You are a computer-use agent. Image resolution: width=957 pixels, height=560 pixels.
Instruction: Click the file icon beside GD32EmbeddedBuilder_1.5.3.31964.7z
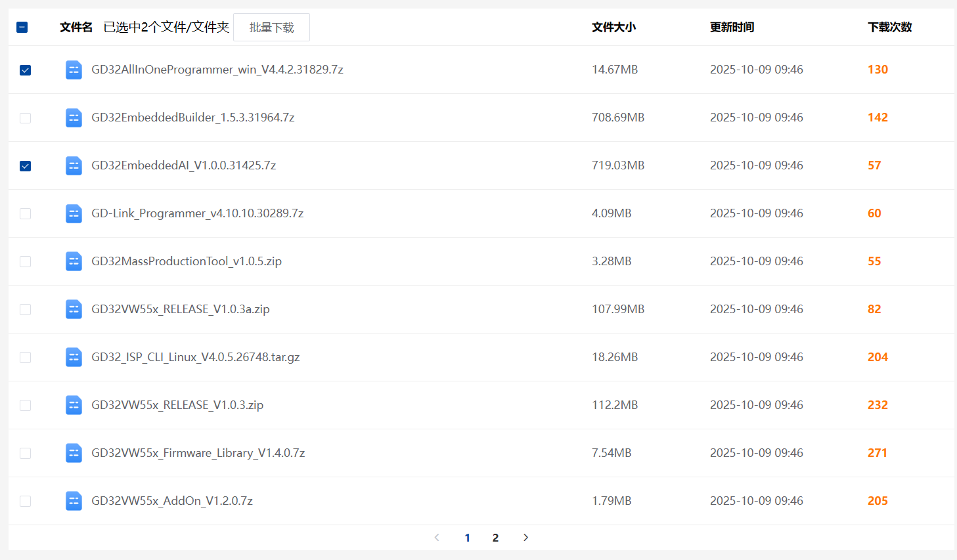(74, 118)
